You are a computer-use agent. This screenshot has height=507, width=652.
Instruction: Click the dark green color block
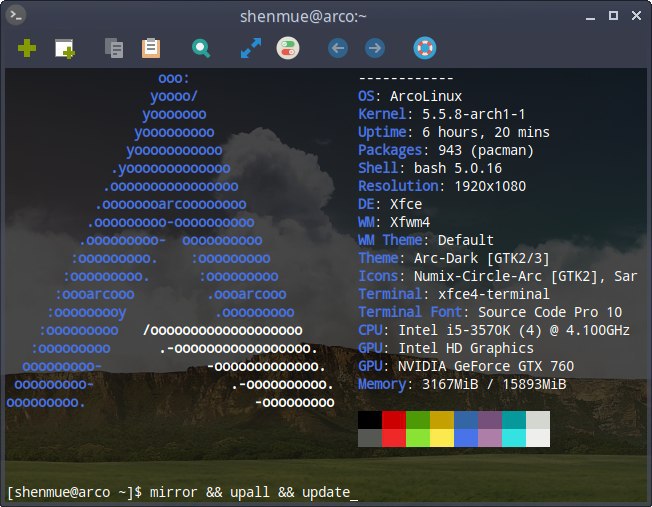[418, 420]
